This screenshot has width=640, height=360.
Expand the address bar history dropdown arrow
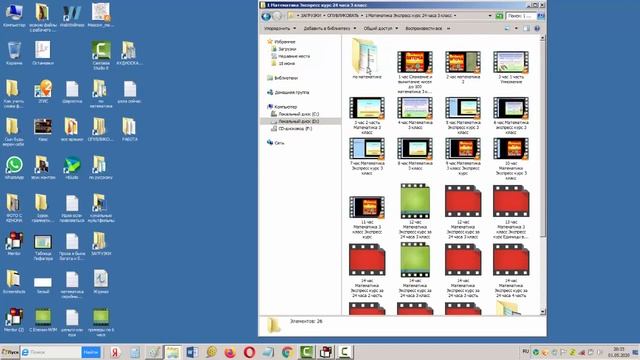(490, 16)
